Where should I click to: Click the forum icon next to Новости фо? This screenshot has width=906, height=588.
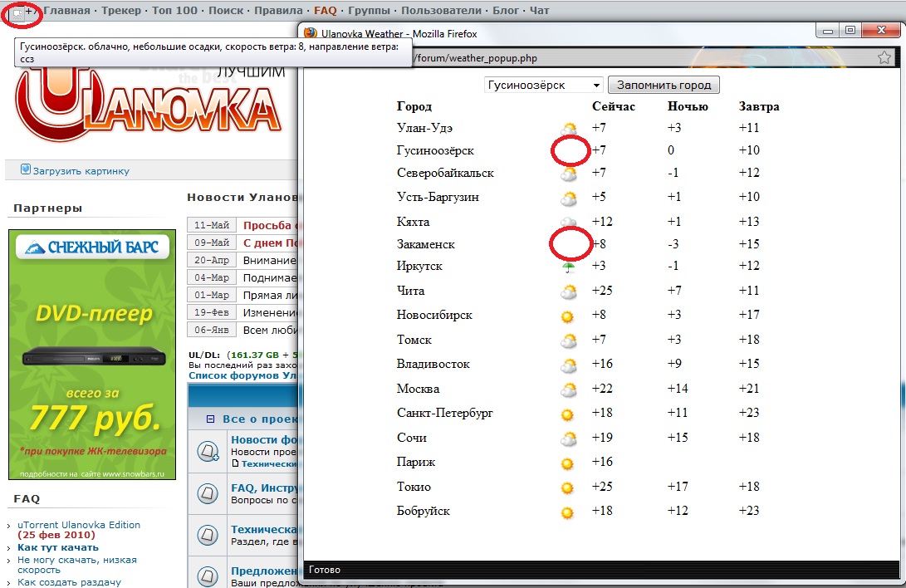[208, 451]
